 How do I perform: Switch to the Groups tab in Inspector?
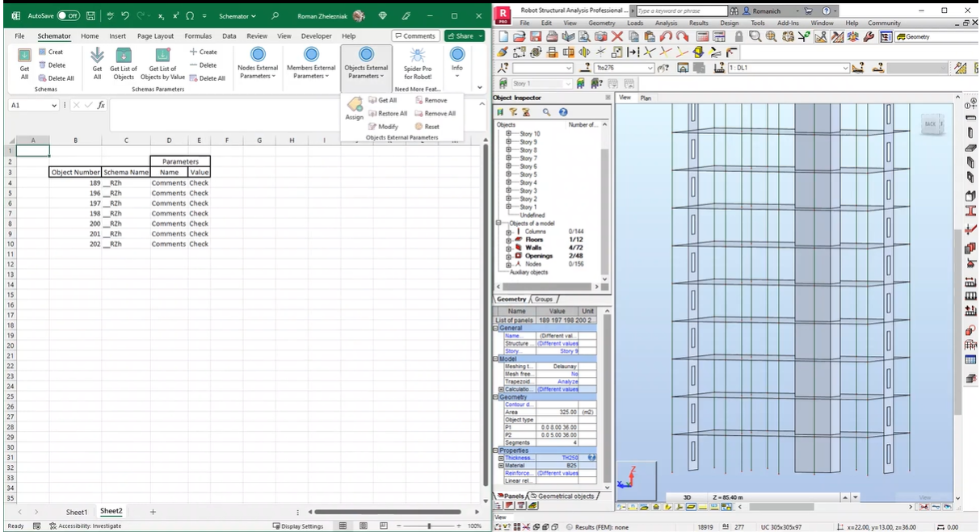544,300
